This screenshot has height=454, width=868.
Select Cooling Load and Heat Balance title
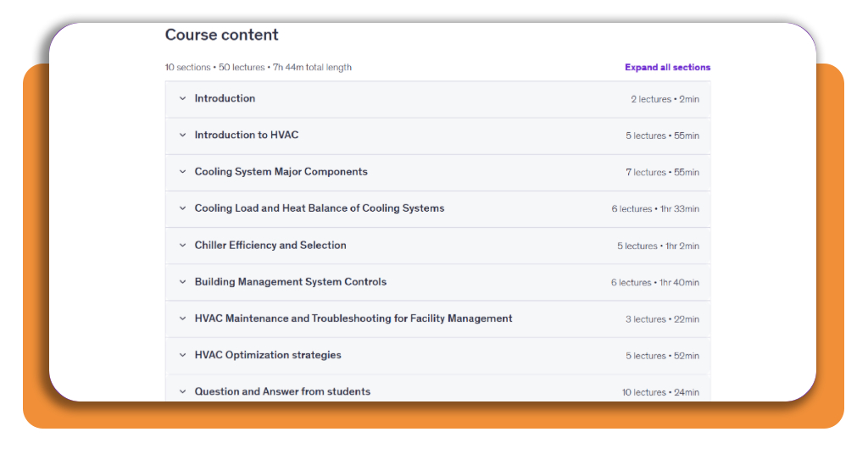(320, 208)
